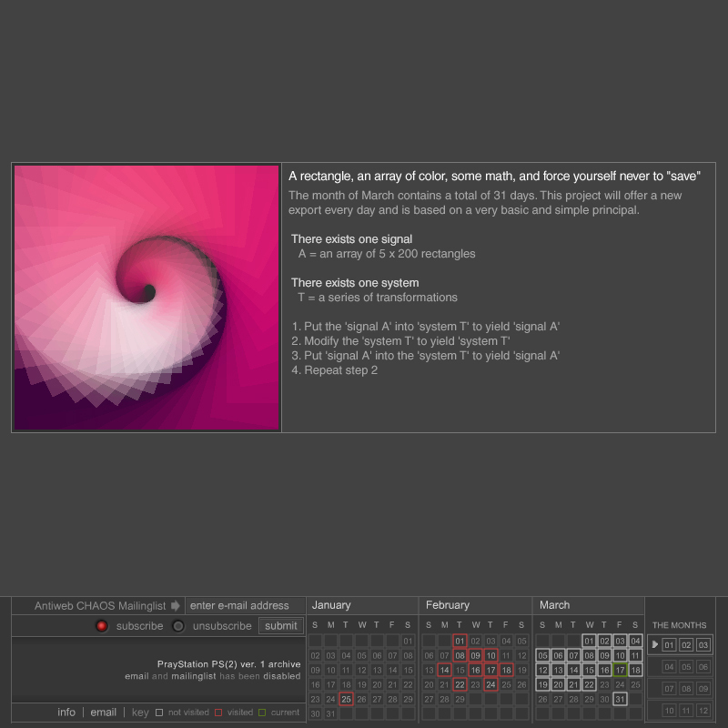Open February 09 in the calendar
This screenshot has width=728, height=728.
click(x=475, y=655)
